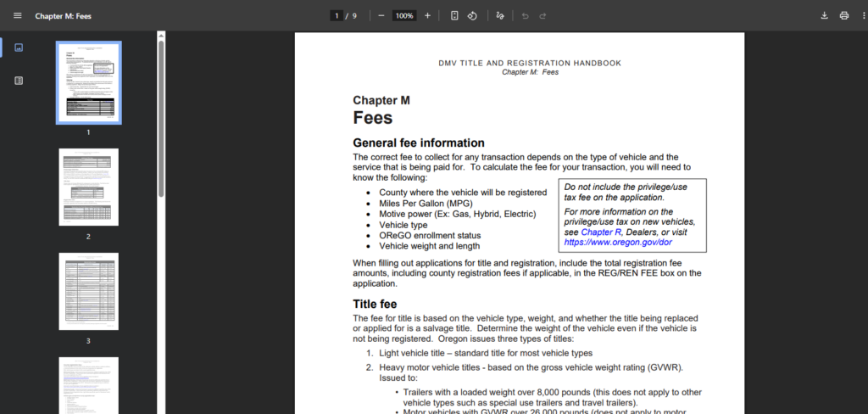Click the fit to page icon
The width and height of the screenshot is (868, 414).
[x=454, y=15]
